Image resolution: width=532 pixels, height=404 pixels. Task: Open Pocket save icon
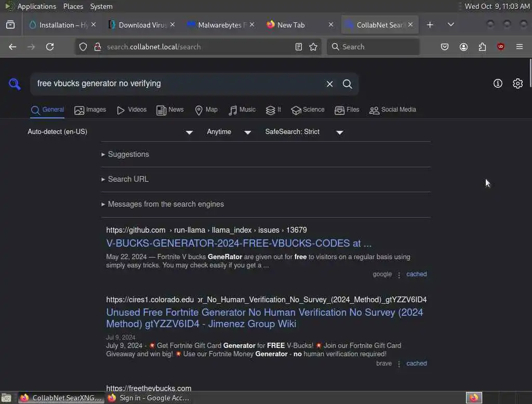pos(445,47)
